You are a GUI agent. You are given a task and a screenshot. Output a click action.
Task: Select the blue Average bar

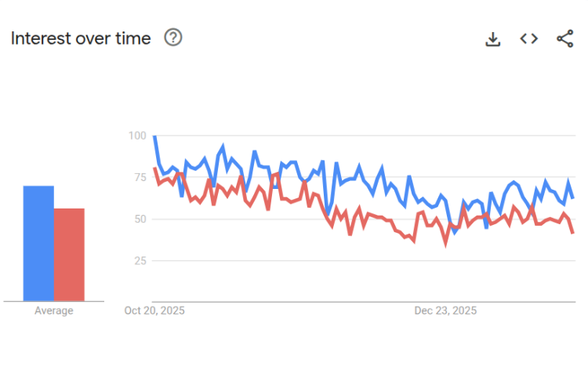click(38, 243)
